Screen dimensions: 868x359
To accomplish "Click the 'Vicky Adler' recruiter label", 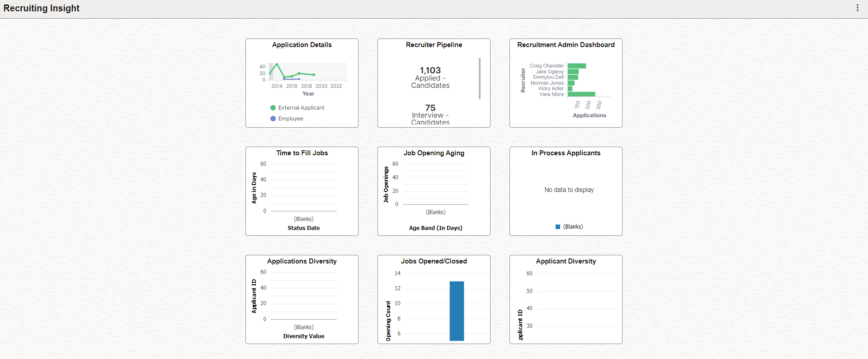I will pos(551,88).
